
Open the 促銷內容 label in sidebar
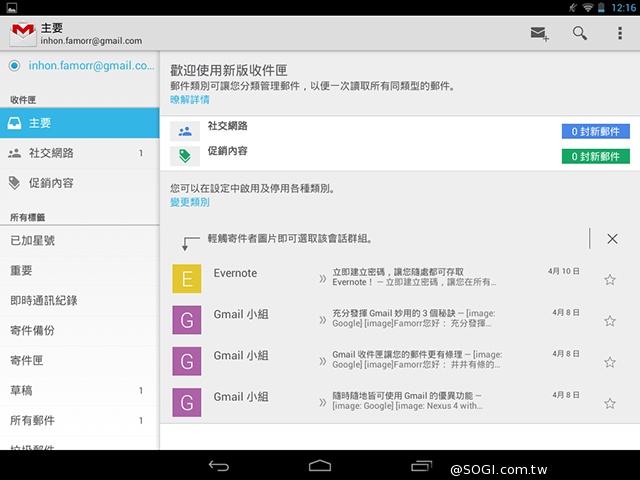(x=80, y=183)
